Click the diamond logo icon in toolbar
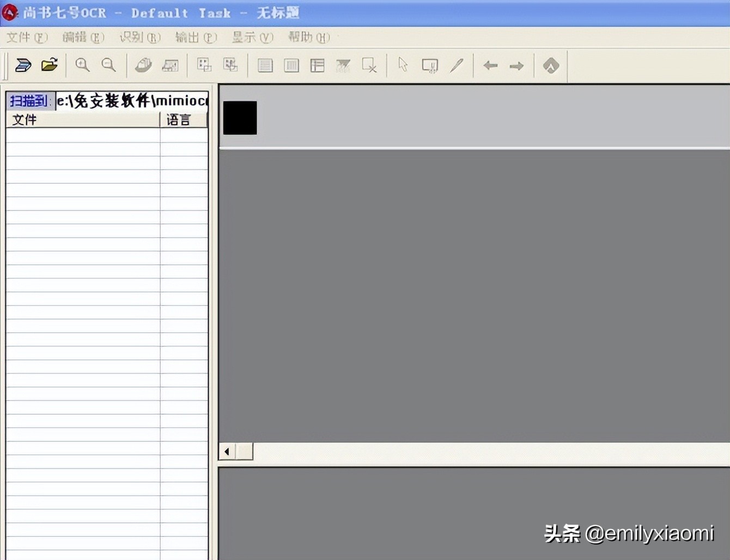The width and height of the screenshot is (730, 560). click(x=551, y=66)
